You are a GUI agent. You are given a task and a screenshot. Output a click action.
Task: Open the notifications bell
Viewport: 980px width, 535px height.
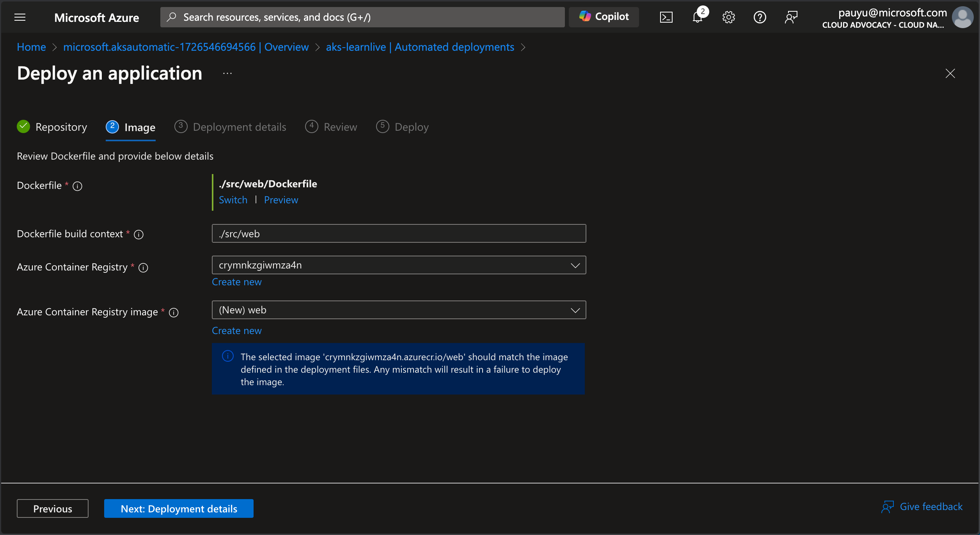tap(698, 17)
